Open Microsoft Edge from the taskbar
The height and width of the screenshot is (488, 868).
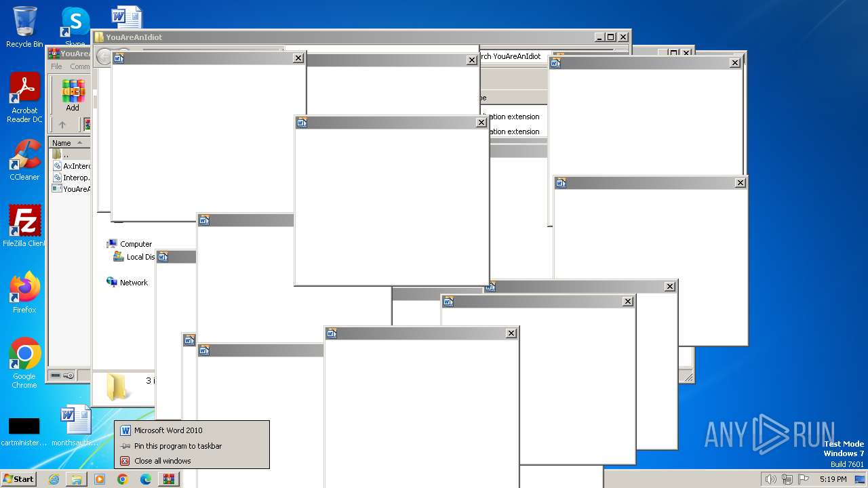[146, 479]
